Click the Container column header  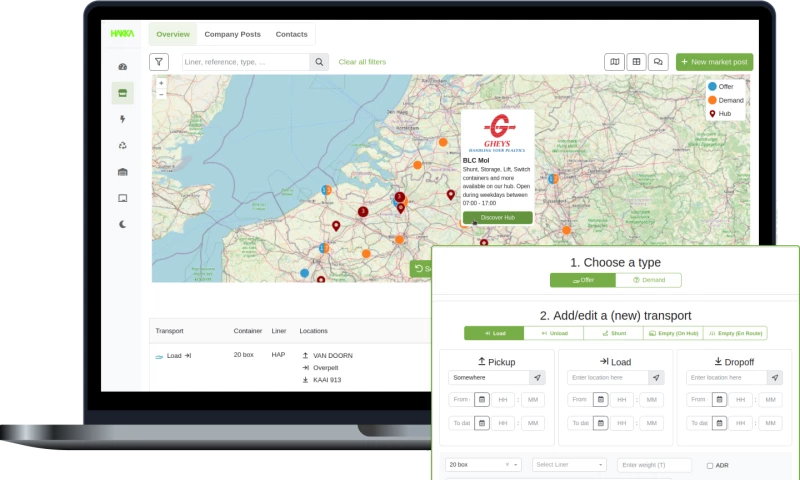click(x=248, y=331)
